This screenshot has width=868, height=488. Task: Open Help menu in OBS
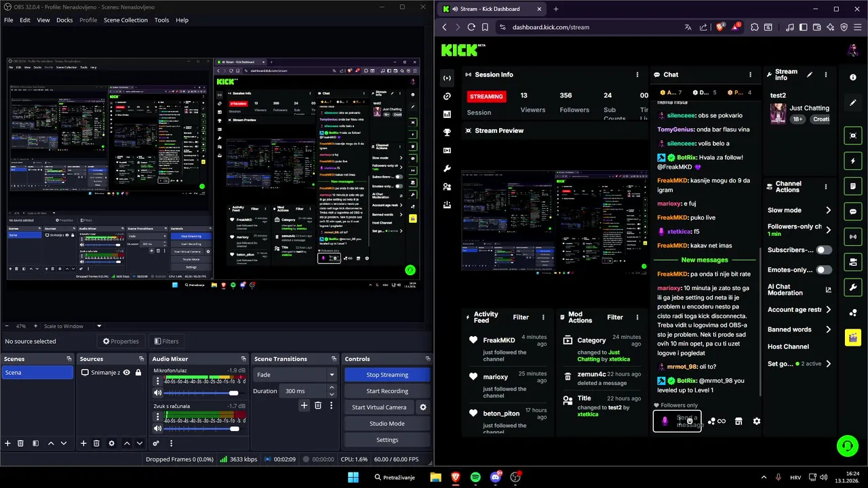coord(182,20)
